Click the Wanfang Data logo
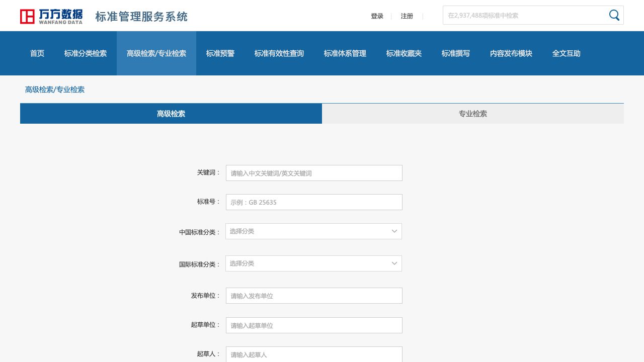Viewport: 644px width, 362px height. coord(51,16)
